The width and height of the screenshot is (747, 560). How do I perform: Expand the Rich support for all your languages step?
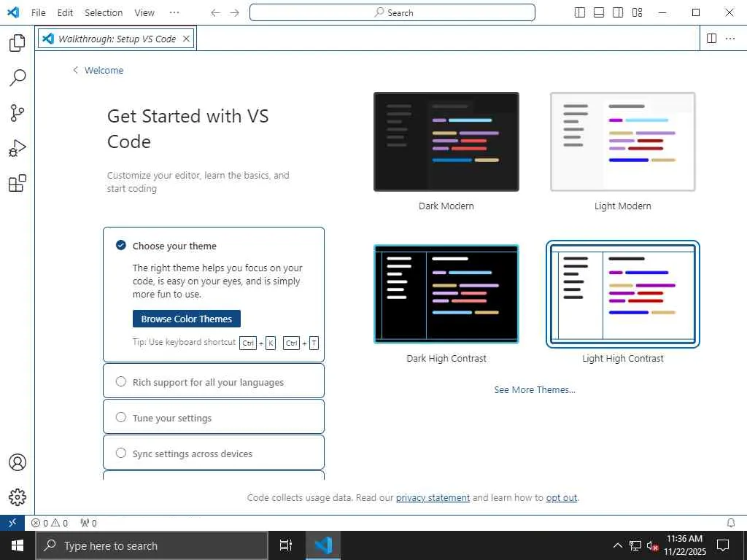coord(214,381)
